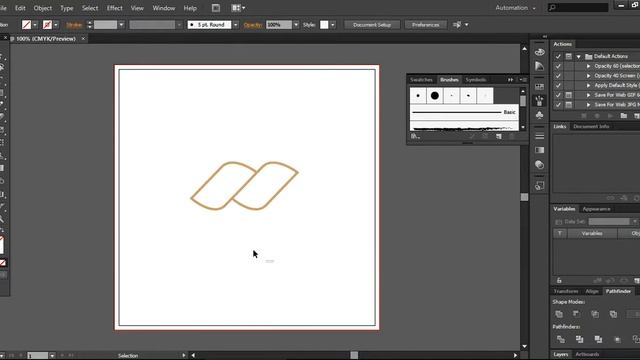Toggle the Opacity 60 action checkmark

coord(558,66)
